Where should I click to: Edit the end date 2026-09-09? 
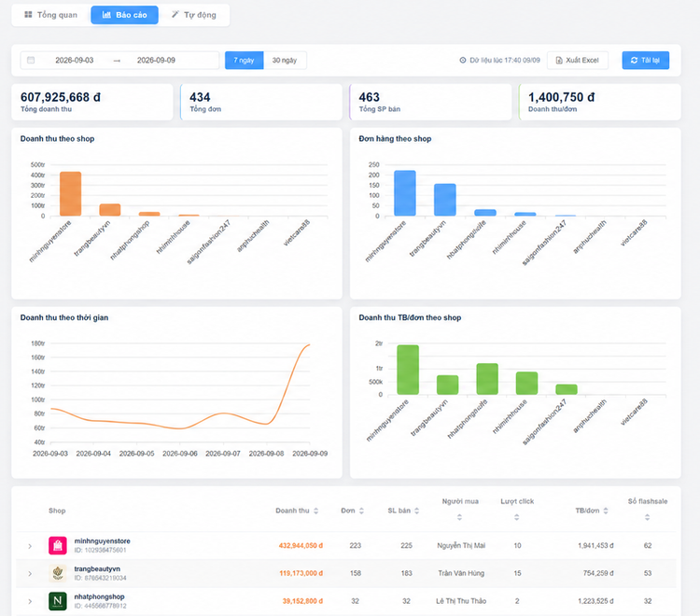click(x=156, y=61)
